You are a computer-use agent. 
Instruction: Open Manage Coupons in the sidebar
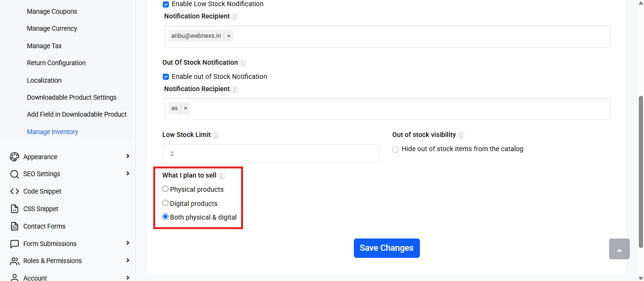(x=52, y=11)
